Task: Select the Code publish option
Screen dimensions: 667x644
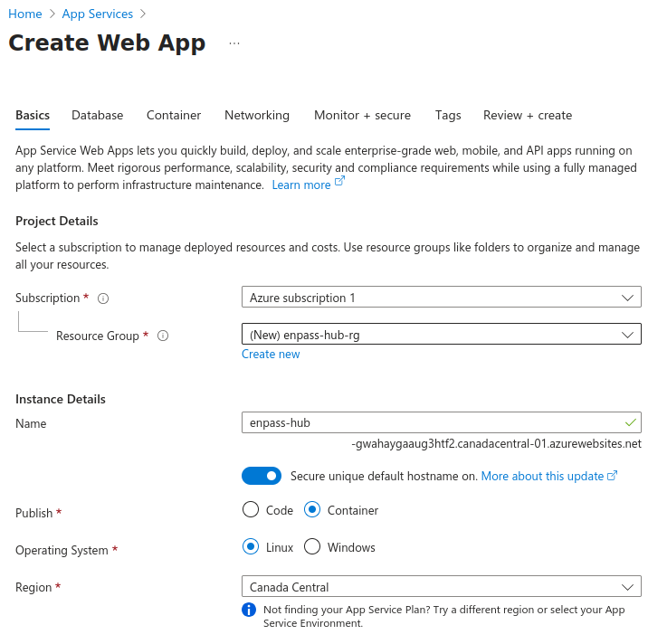Action: (x=251, y=509)
